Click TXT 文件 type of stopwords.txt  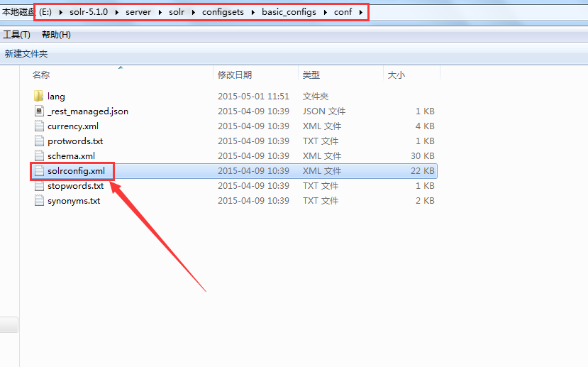pyautogui.click(x=321, y=186)
